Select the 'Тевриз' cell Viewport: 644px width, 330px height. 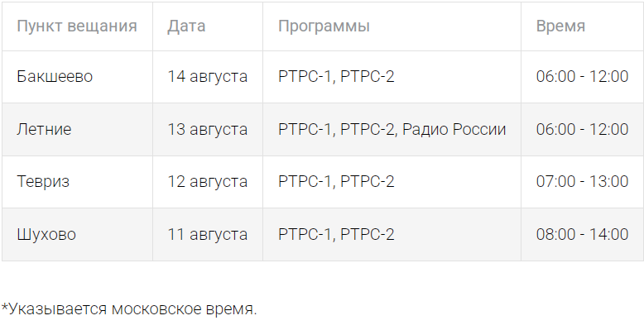click(x=77, y=181)
